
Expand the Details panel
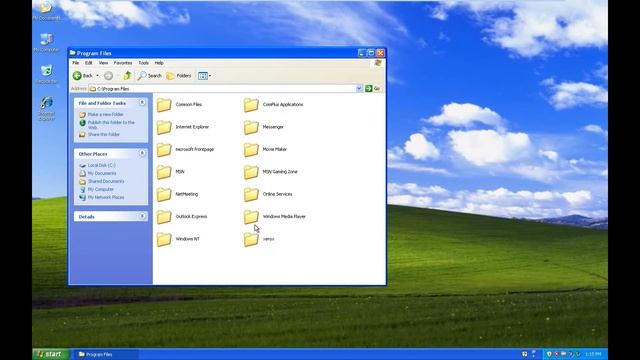pos(142,216)
